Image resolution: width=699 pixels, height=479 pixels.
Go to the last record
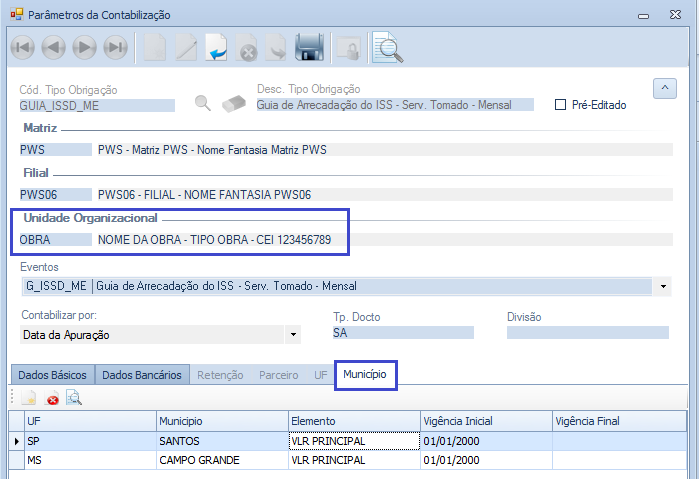[116, 47]
